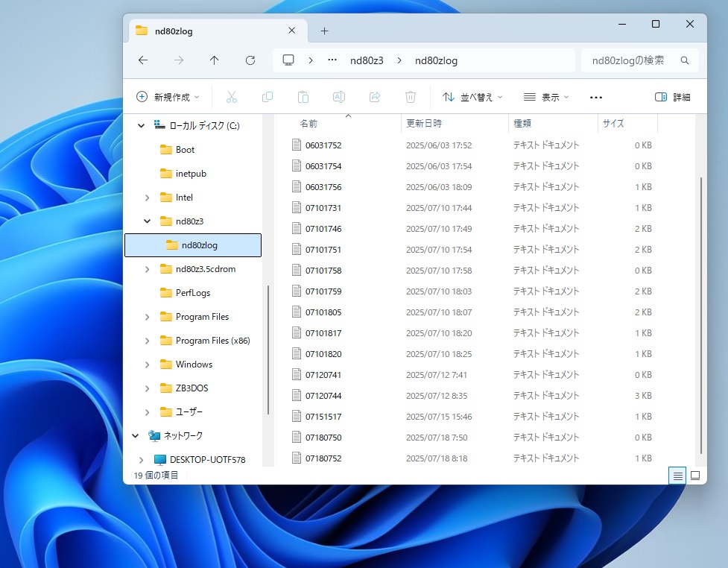Sort by the 種類 column header
The image size is (728, 568).
pos(522,124)
